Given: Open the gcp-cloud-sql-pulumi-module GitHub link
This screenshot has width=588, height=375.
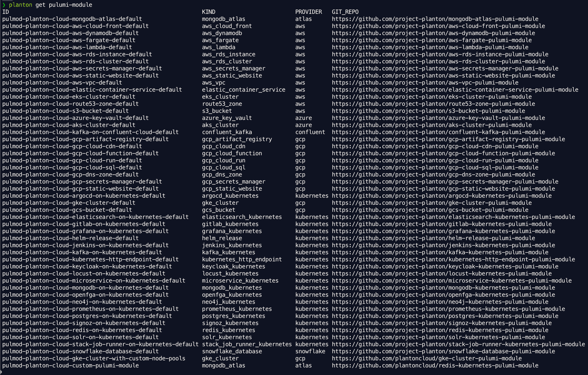Looking at the screenshot, I should click(x=435, y=167).
